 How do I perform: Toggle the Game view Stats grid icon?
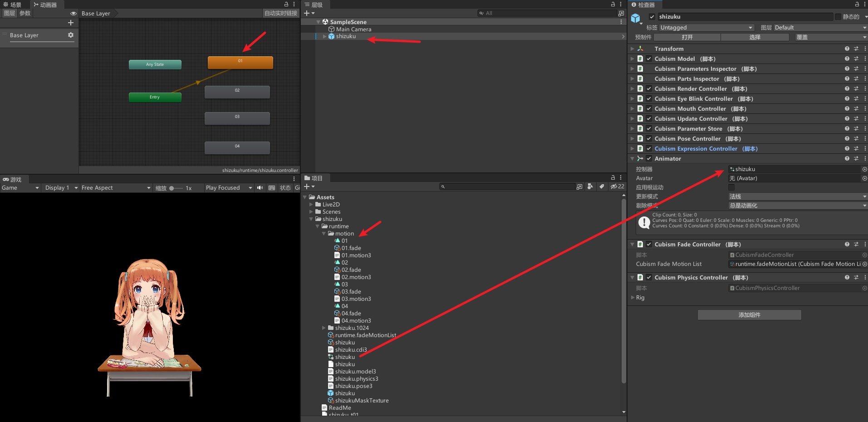point(272,188)
